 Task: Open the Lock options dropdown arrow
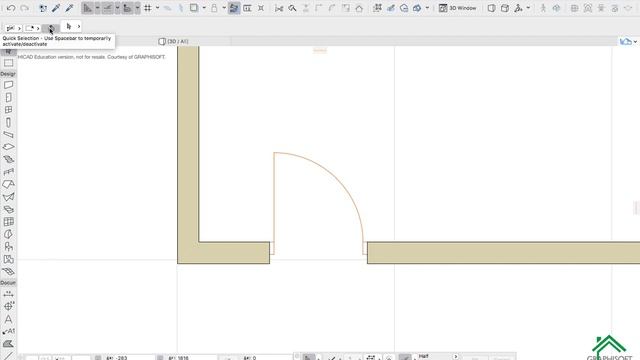click(x=224, y=8)
